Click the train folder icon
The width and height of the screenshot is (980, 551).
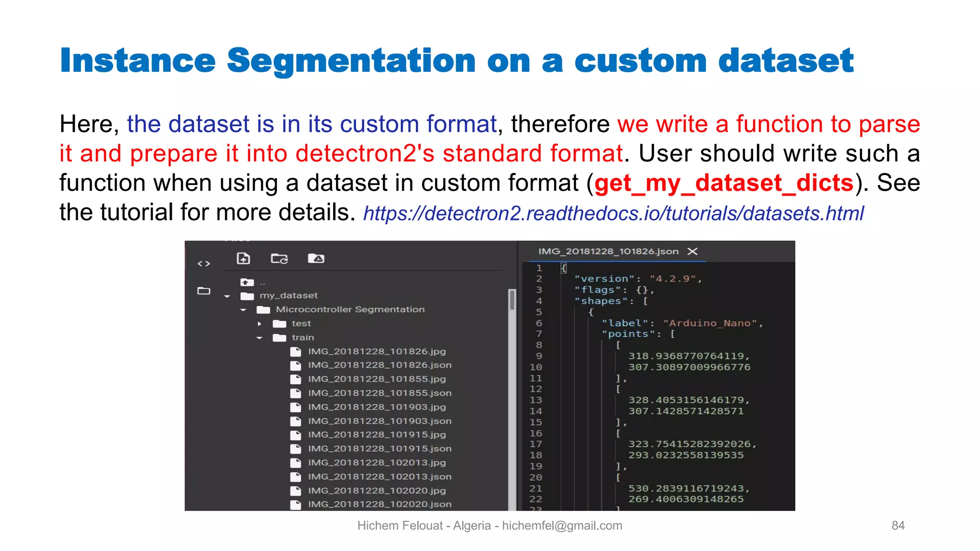pos(279,338)
